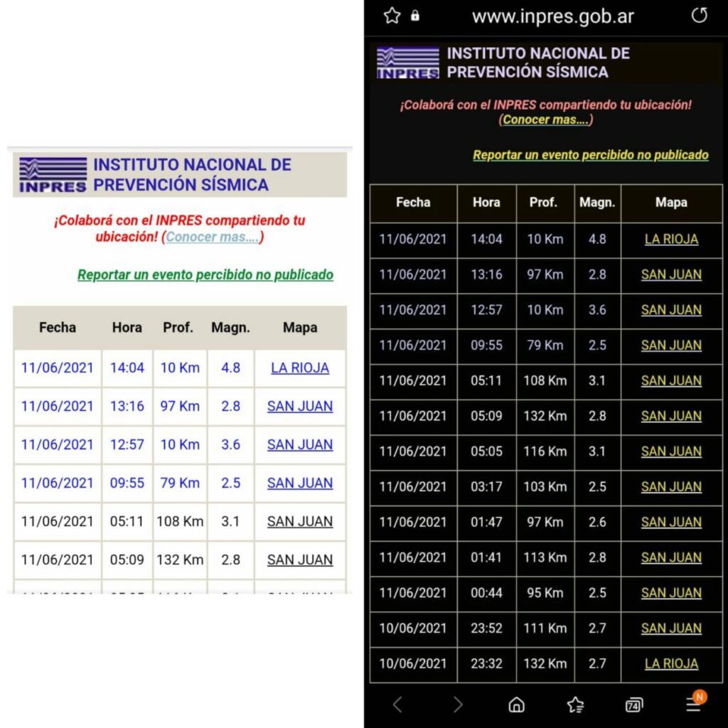Viewport: 728px width, 728px height.
Task: Click the 'Hora' column header on dark page
Action: point(486,203)
